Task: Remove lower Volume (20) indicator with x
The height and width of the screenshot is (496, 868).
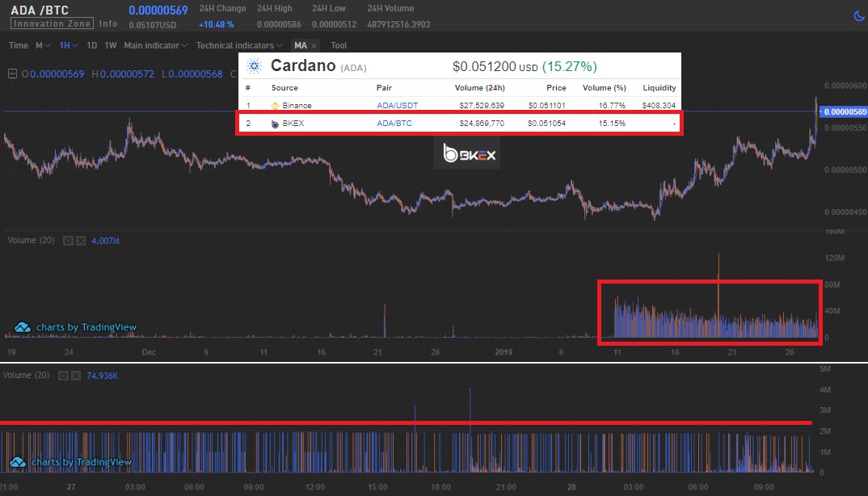Action: [76, 376]
